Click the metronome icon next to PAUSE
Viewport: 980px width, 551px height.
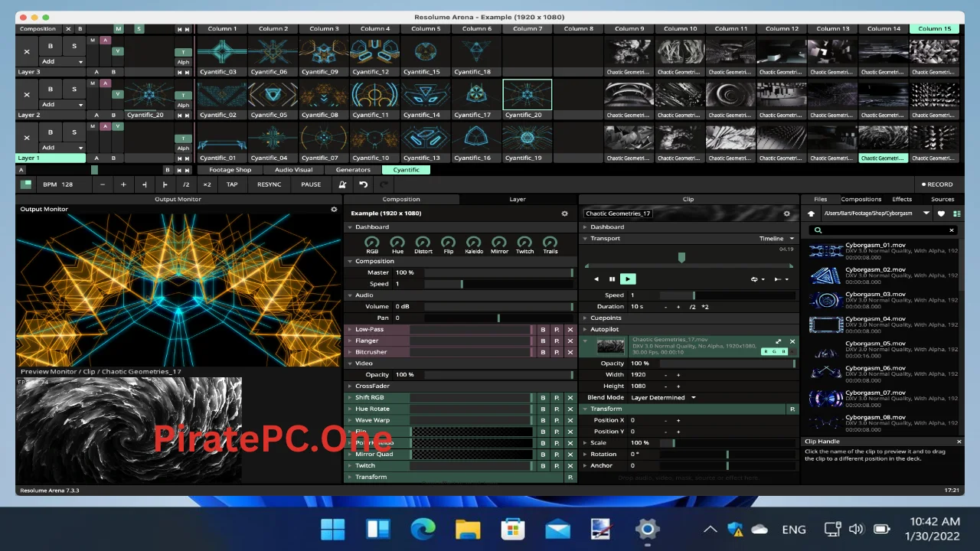(x=342, y=184)
